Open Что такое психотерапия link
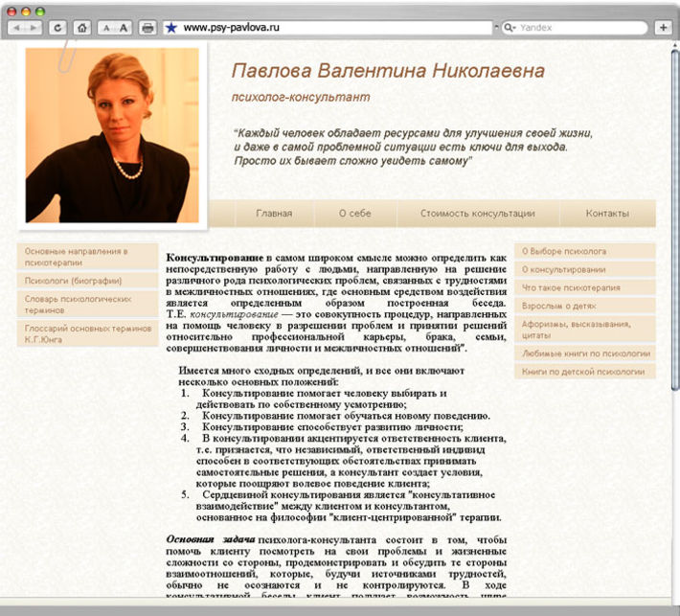This screenshot has width=680, height=616. [585, 287]
